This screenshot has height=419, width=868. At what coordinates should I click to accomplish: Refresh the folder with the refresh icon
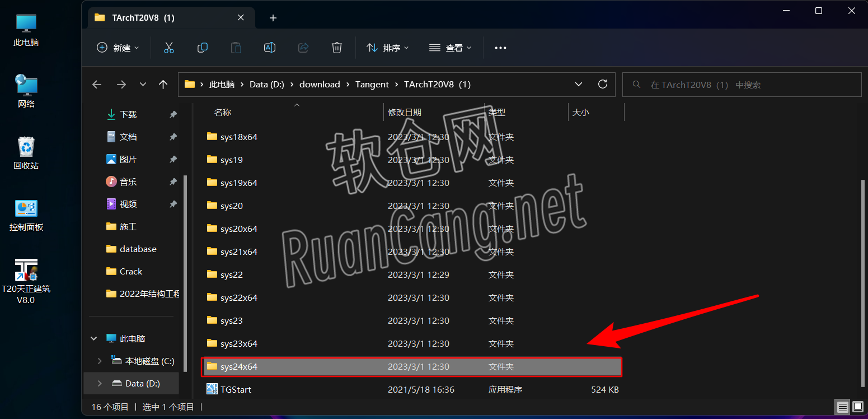point(603,84)
